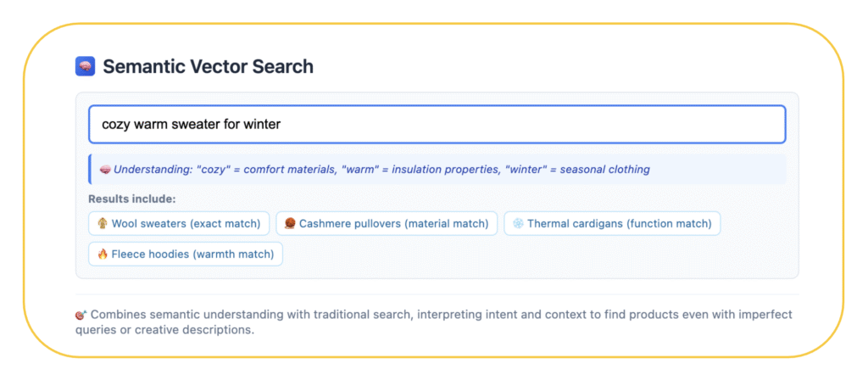This screenshot has width=868, height=386.
Task: Open the Thermal cardigans (function match) result
Action: [612, 224]
